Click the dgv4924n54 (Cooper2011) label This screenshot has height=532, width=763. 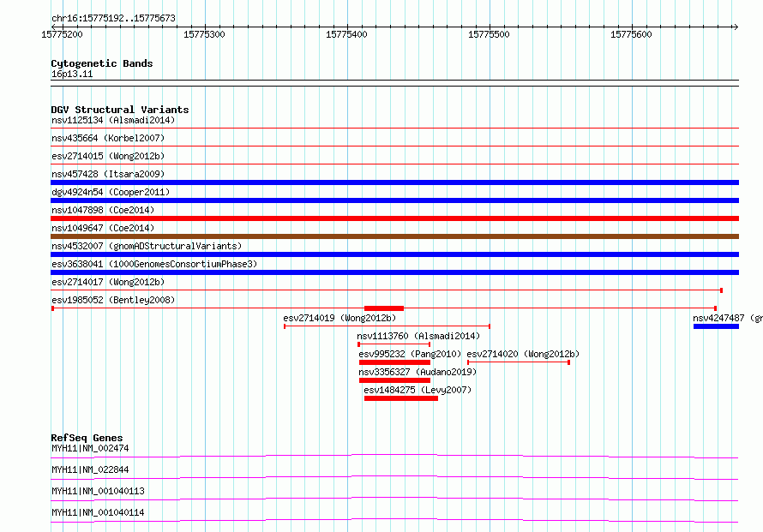(111, 192)
